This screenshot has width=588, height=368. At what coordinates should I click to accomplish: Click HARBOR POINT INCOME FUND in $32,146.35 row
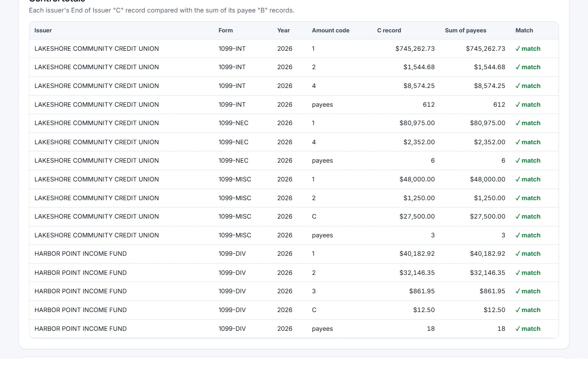(x=80, y=273)
